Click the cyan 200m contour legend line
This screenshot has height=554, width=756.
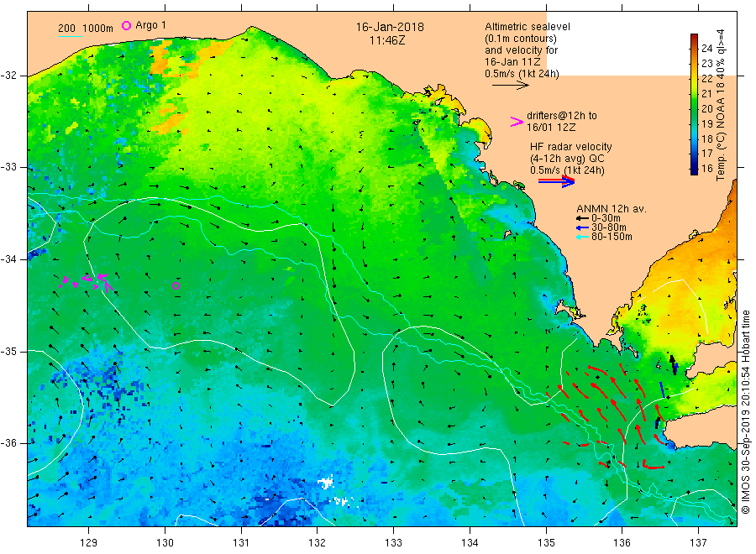(70, 36)
